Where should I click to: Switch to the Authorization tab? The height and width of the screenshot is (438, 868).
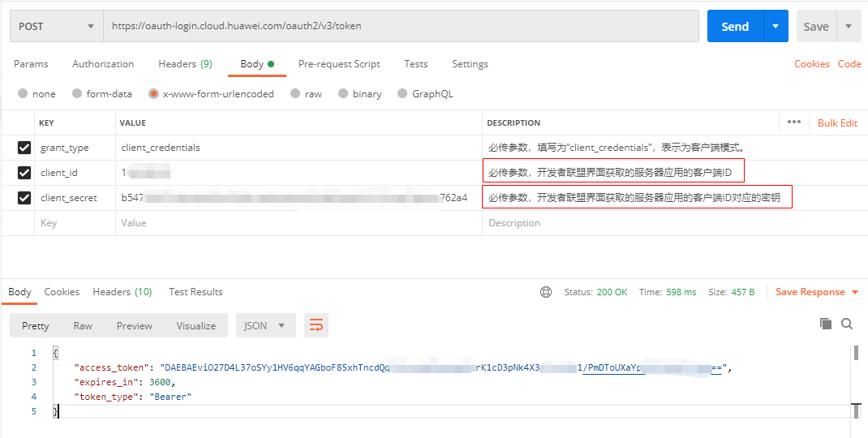(x=103, y=64)
